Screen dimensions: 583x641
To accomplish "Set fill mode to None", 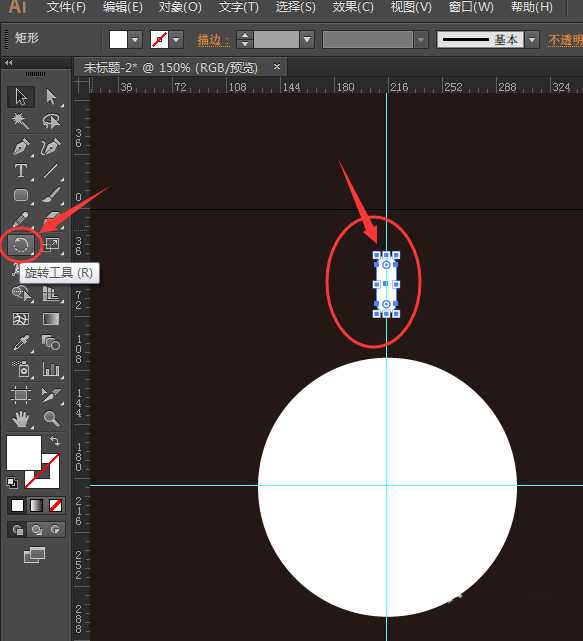I will coord(56,506).
